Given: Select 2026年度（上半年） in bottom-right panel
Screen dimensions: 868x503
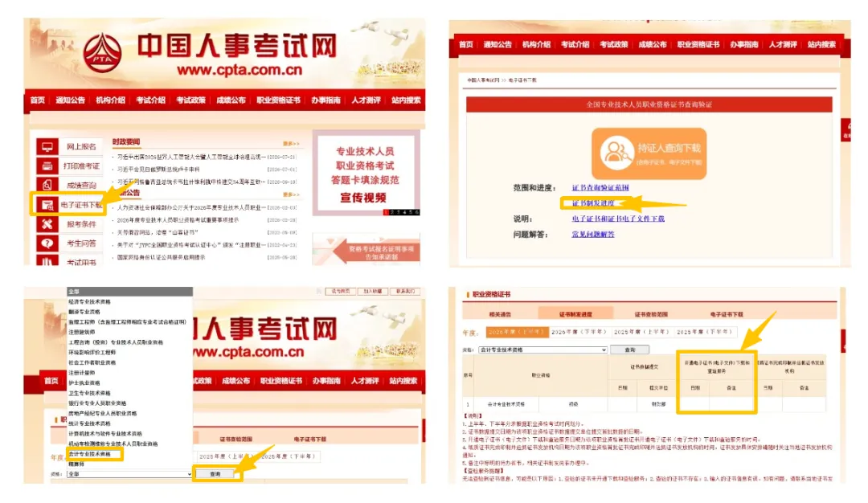Looking at the screenshot, I should point(517,332).
